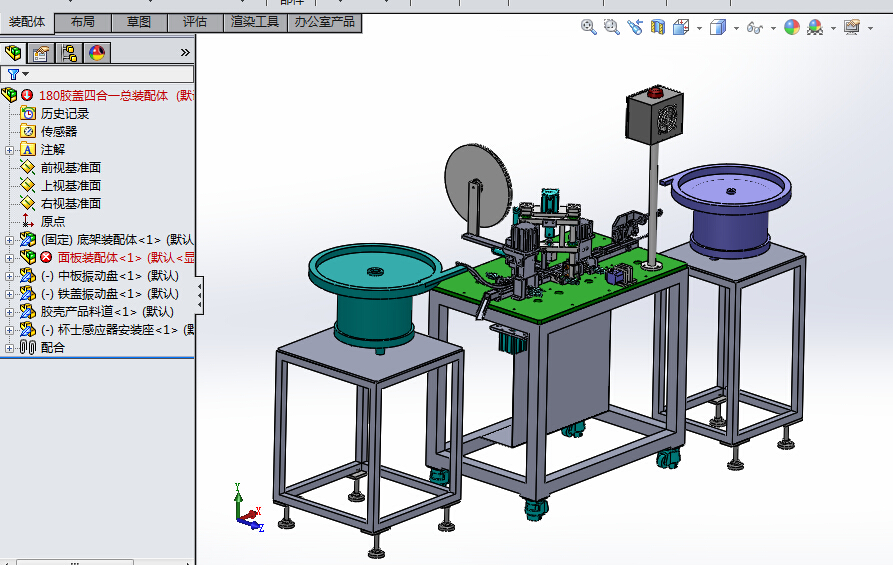
Task: Open the View Orientation dropdown arrow
Action: pyautogui.click(x=699, y=28)
